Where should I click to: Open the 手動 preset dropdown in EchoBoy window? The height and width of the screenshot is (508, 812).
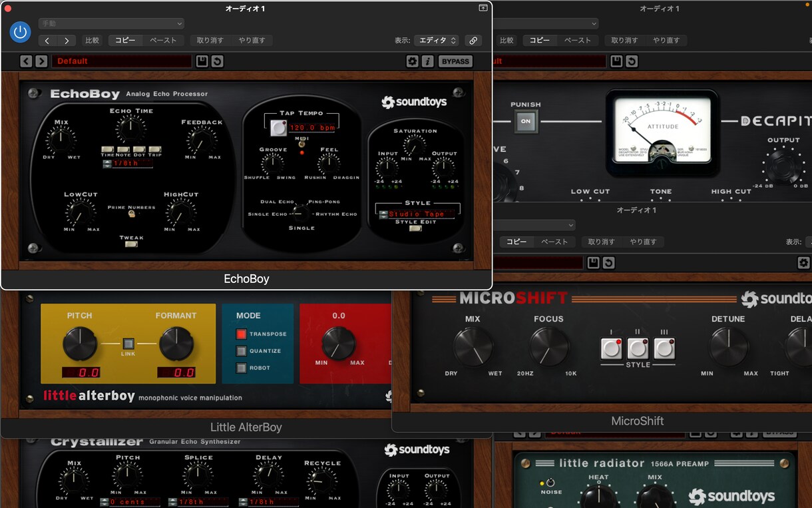pos(111,23)
